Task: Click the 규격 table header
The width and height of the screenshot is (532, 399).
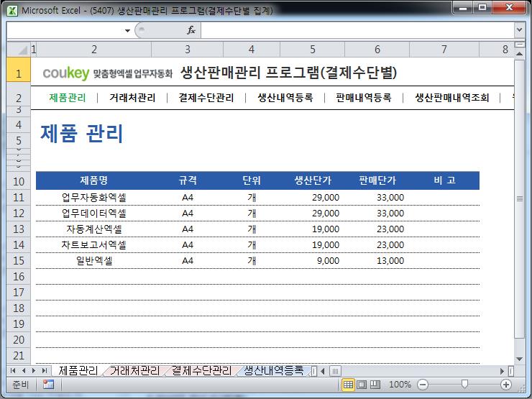Action: point(188,180)
